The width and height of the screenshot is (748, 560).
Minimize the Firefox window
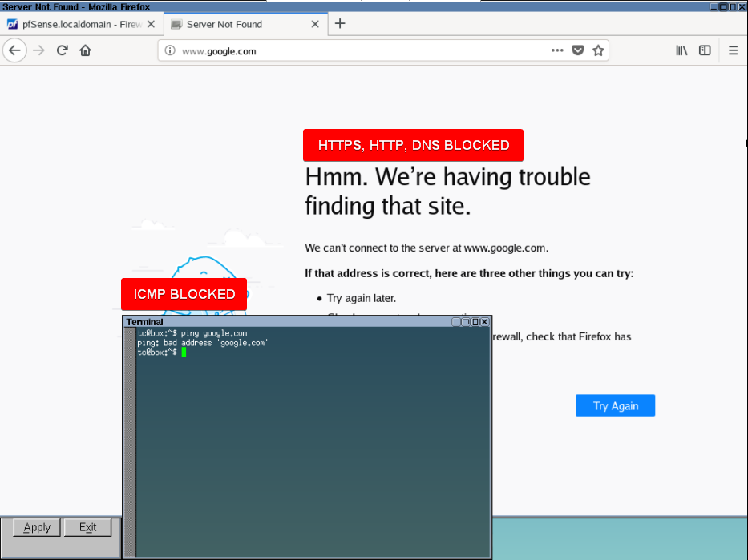(x=714, y=6)
